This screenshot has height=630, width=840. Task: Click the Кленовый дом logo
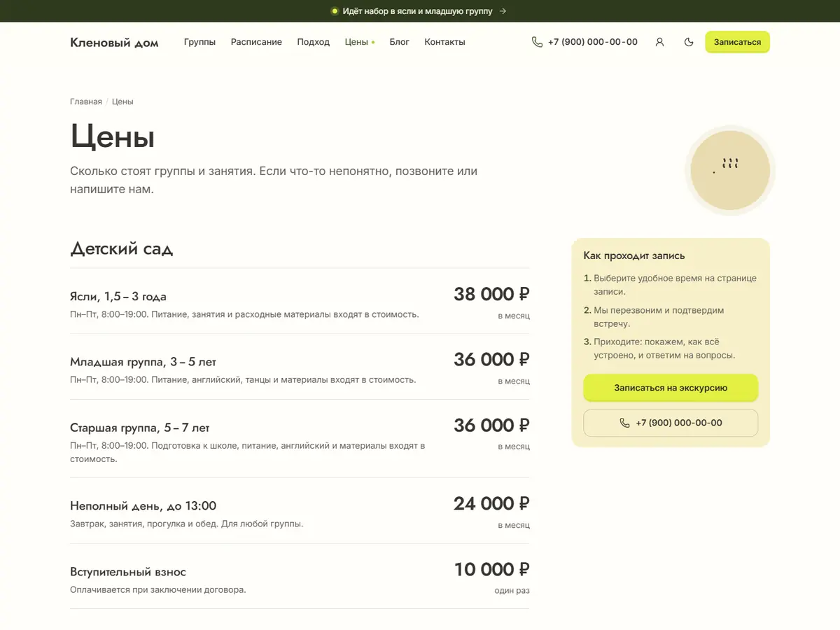pos(114,43)
